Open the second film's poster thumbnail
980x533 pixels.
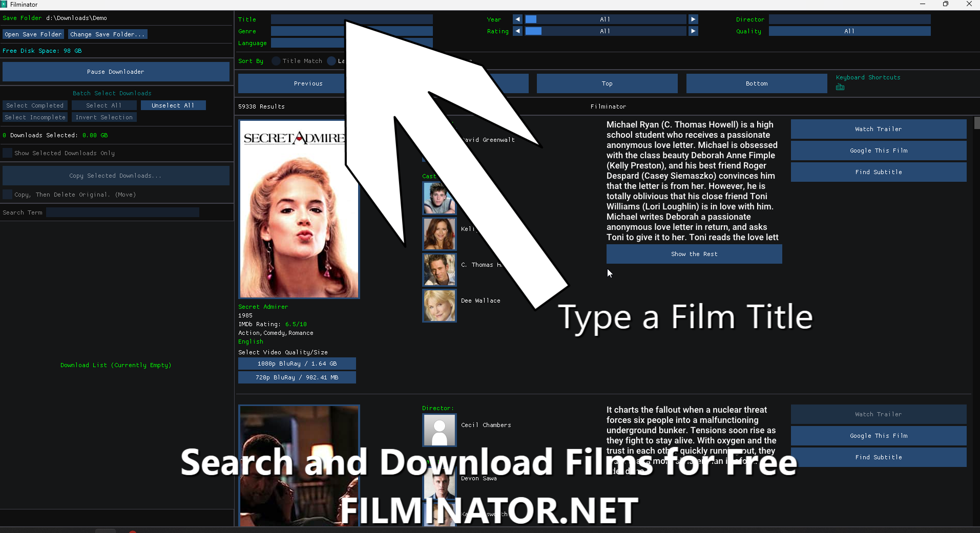[299, 465]
